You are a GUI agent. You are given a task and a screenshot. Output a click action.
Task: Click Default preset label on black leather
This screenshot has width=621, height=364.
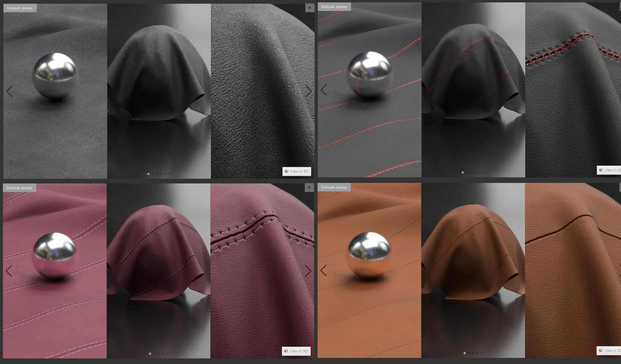20,8
